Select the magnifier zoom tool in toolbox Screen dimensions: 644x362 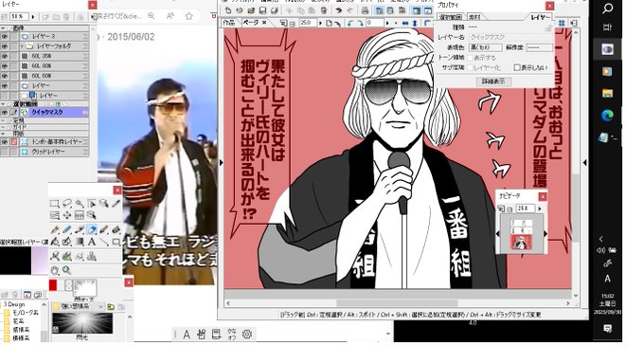coord(67,270)
